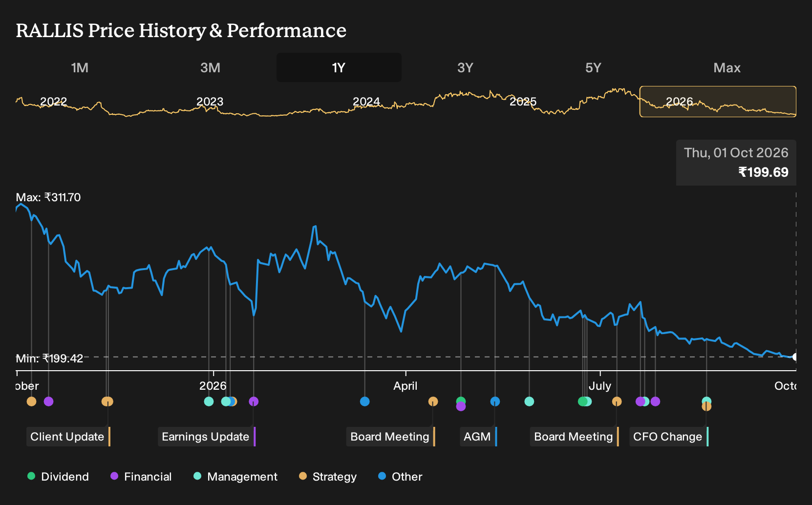Image resolution: width=812 pixels, height=505 pixels.
Task: Open the Client Update event label
Action: [x=68, y=437]
